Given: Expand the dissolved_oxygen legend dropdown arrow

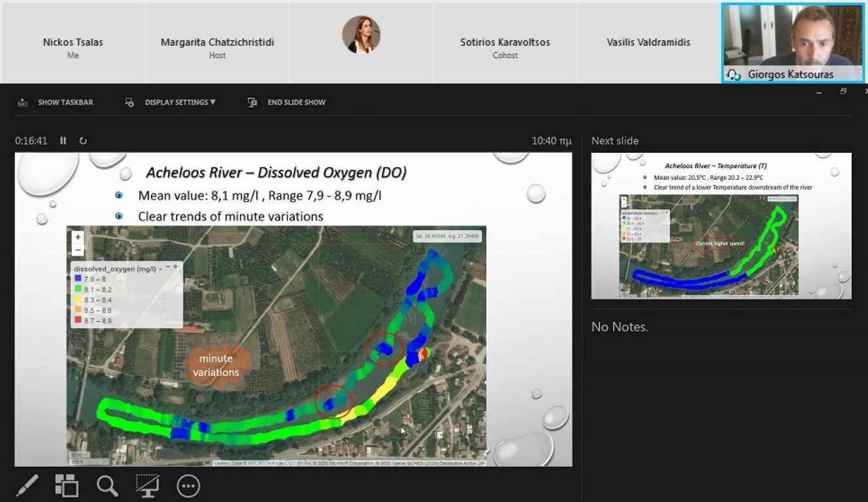Looking at the screenshot, I should tap(159, 269).
